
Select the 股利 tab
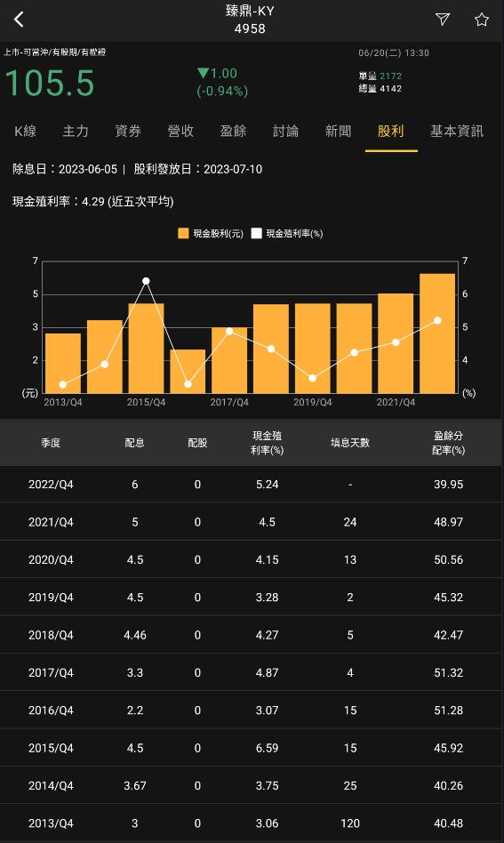point(390,132)
